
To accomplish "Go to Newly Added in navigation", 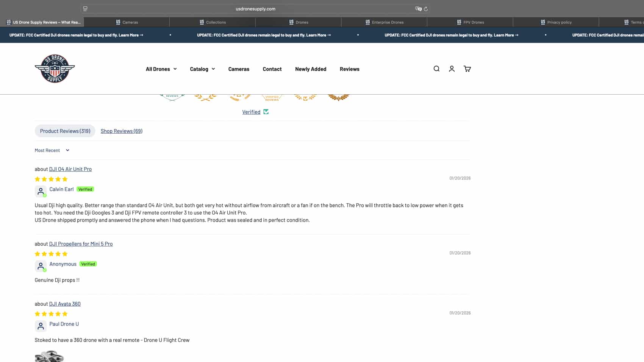I will 310,69.
